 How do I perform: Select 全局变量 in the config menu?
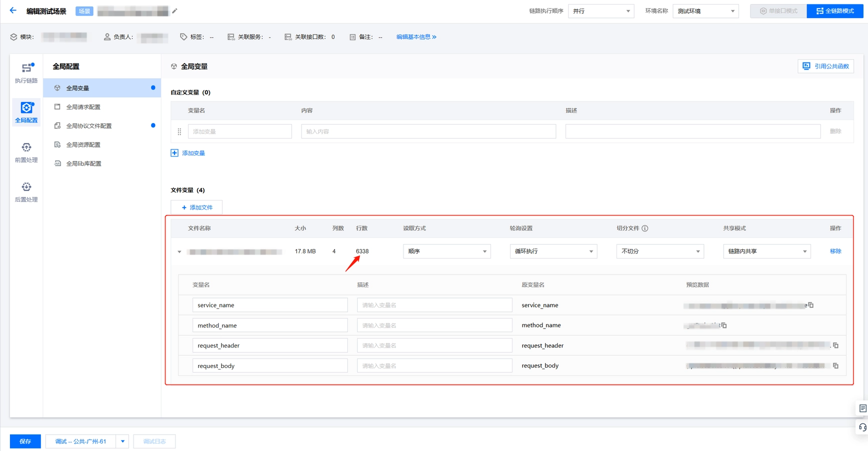point(102,88)
